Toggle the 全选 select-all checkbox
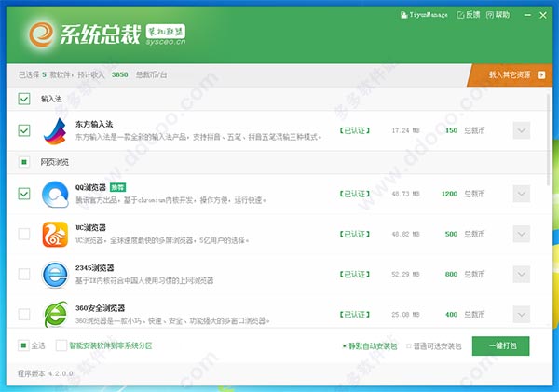This screenshot has height=392, width=559. (x=23, y=345)
